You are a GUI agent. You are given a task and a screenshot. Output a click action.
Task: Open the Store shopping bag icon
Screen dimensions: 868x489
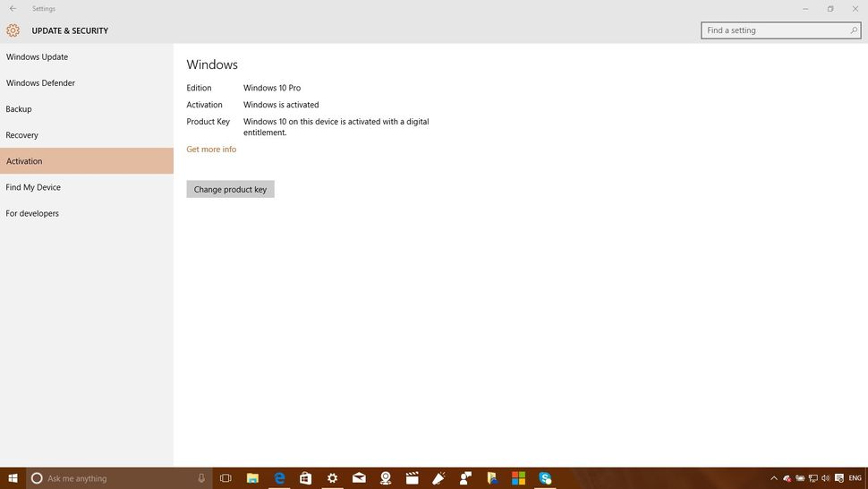pos(305,478)
